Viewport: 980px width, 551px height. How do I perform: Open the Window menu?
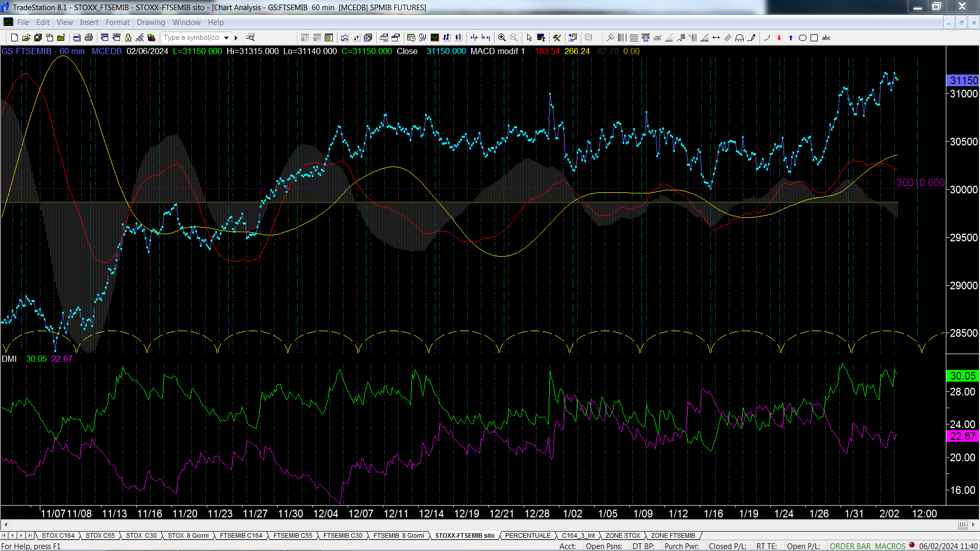pyautogui.click(x=186, y=22)
